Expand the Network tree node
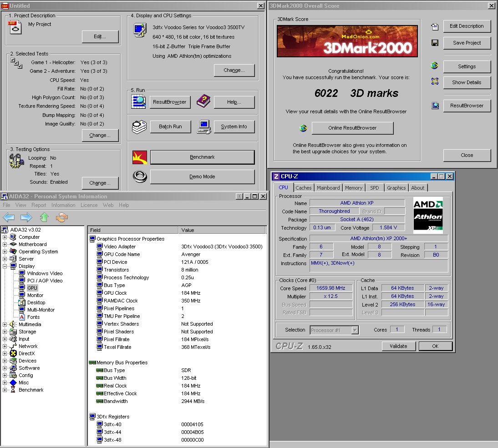The image size is (498, 448). coord(5,346)
